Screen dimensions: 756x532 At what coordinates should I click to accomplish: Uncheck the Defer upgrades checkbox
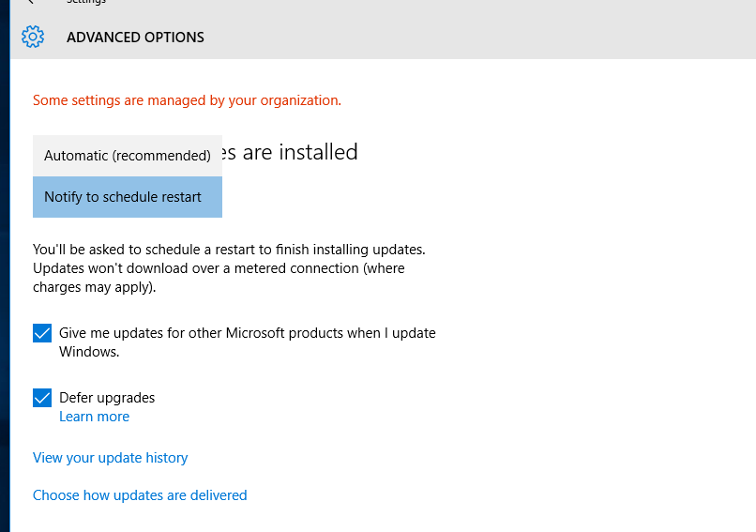42,398
